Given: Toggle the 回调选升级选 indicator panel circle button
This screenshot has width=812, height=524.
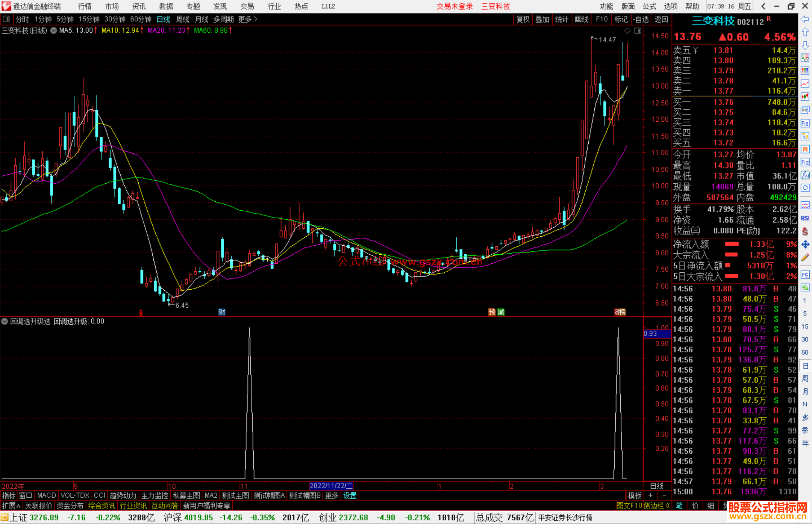Looking at the screenshot, I should (5, 321).
